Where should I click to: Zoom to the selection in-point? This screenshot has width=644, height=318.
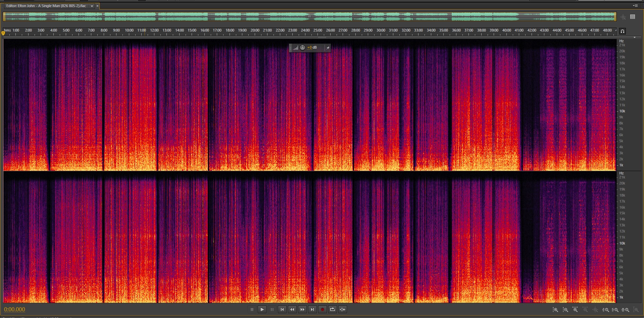(606, 310)
